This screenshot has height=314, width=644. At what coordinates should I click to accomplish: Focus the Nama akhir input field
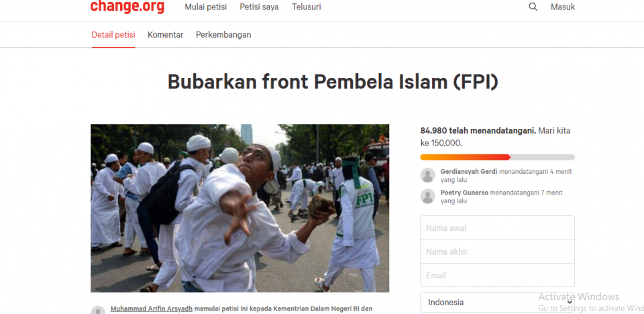[497, 252]
